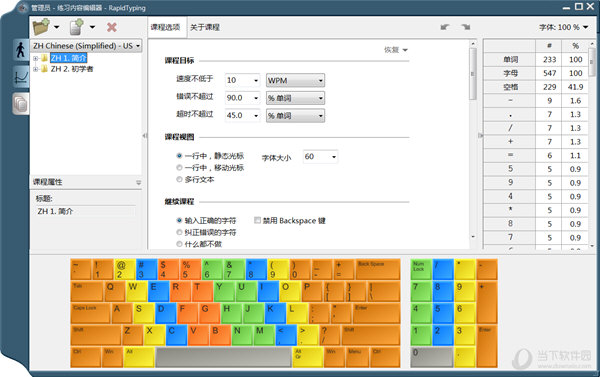
Task: Click the undo arrow icon
Action: coord(445,27)
